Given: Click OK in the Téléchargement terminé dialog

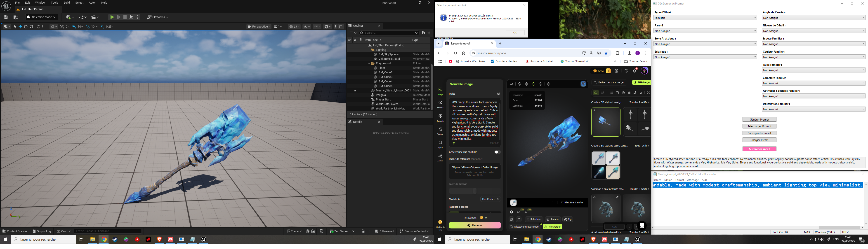Looking at the screenshot, I should coord(515,33).
